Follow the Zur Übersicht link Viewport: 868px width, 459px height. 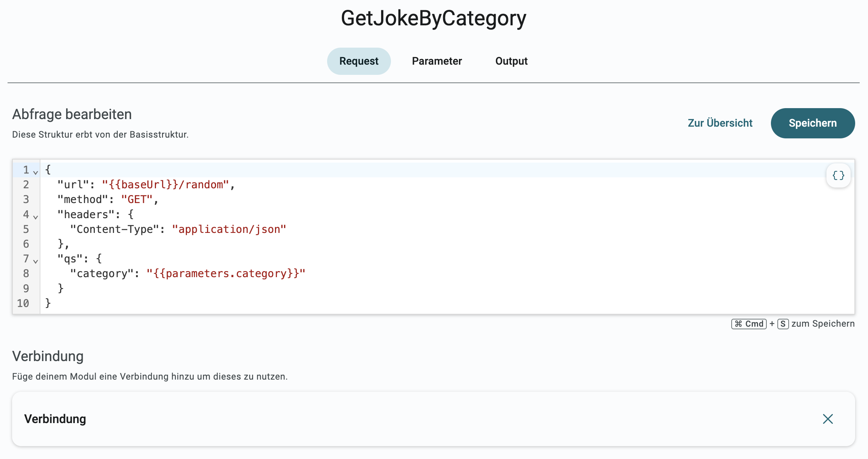tap(720, 123)
